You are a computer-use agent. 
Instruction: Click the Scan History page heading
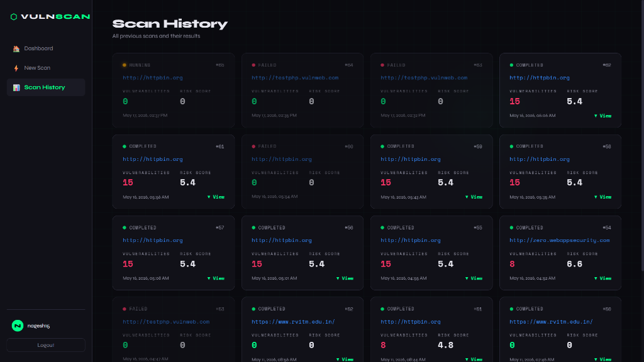(x=170, y=25)
